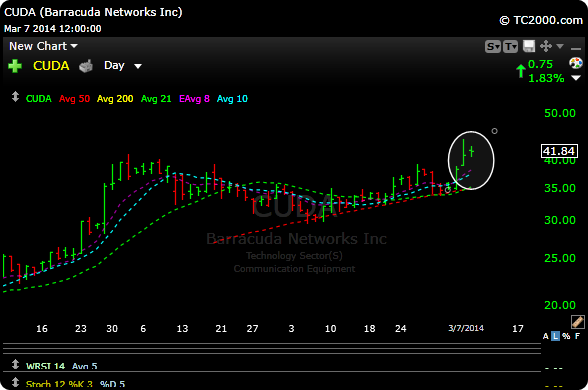Open the color palette icon
Viewport: 588px width, 390px height.
[x=576, y=63]
